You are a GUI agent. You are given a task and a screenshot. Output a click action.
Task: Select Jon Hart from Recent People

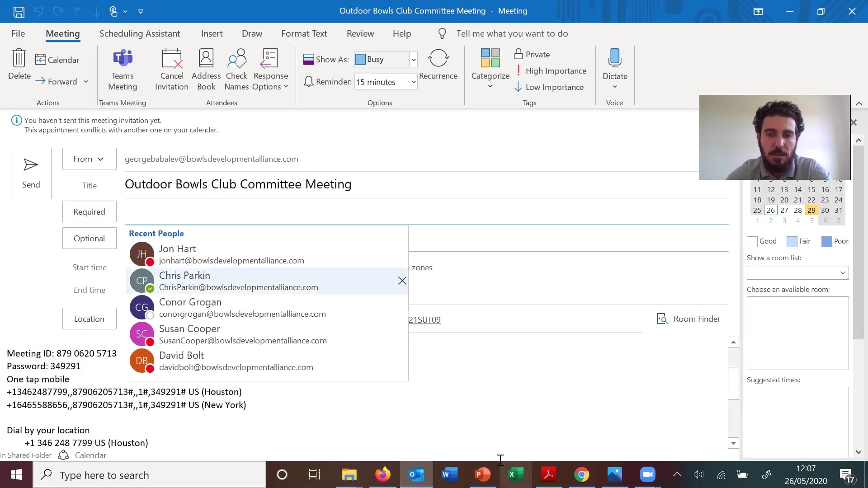coord(266,254)
